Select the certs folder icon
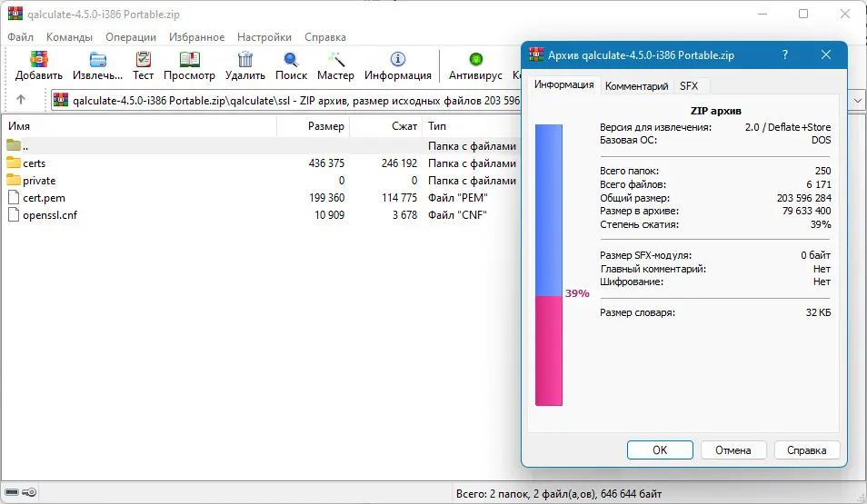This screenshot has width=867, height=504. pos(14,163)
